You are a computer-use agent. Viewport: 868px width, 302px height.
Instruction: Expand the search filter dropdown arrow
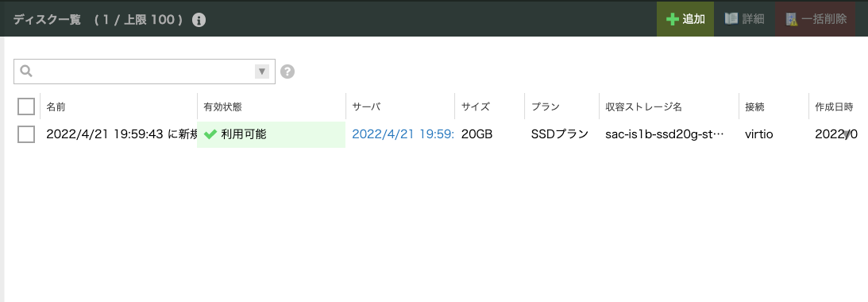[262, 72]
